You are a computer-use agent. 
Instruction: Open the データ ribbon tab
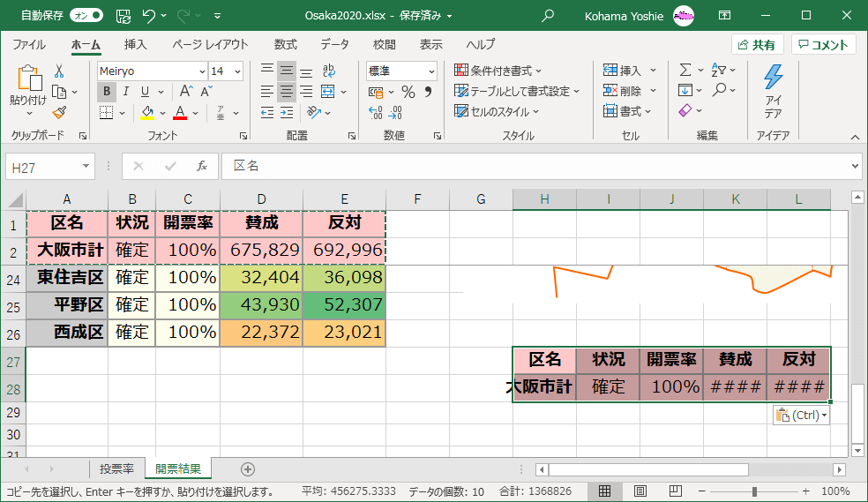pos(335,45)
